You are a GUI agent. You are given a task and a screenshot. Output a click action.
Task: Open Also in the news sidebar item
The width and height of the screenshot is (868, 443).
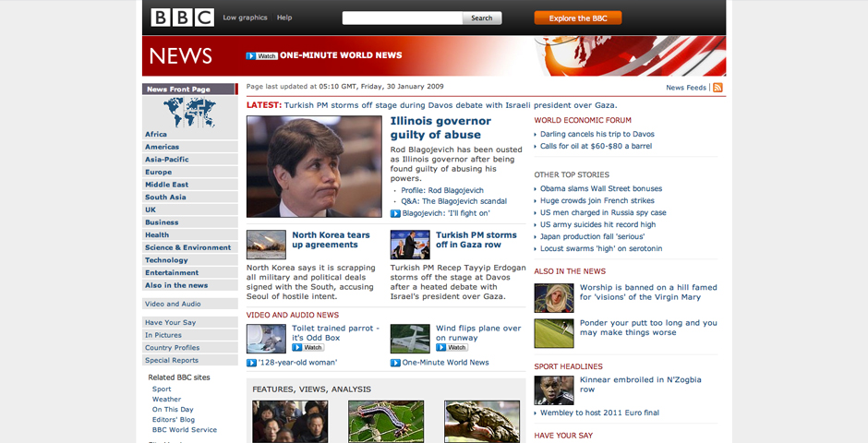pos(190,285)
